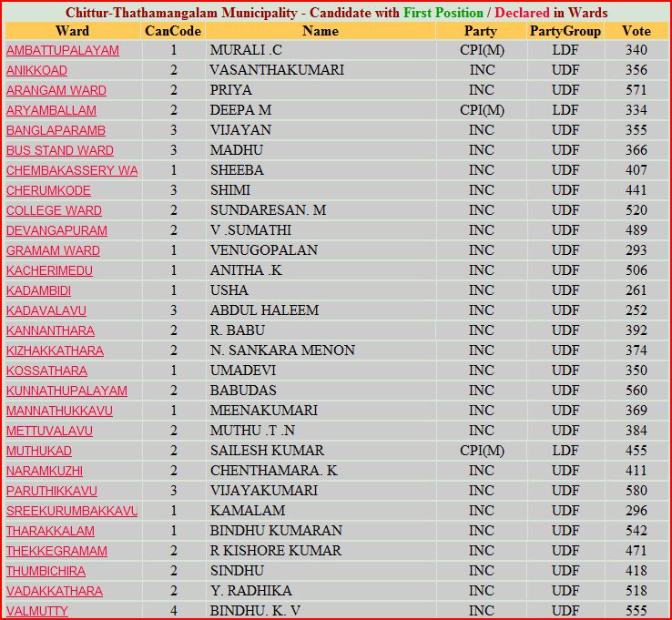Open the METTUVALAVU ward link
Viewport: 672px width, 620px height.
pyautogui.click(x=49, y=431)
